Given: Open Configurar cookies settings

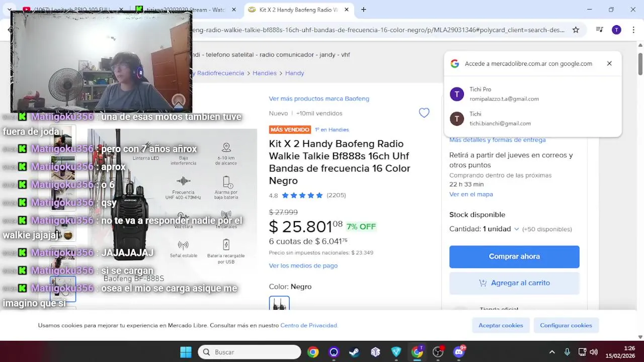Looking at the screenshot, I should tap(566, 325).
